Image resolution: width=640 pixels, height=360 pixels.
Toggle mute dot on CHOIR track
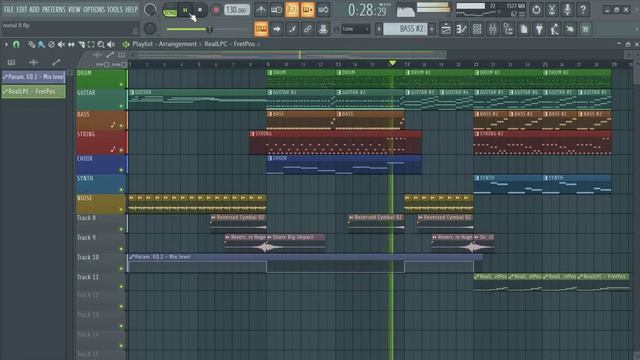[x=121, y=170]
